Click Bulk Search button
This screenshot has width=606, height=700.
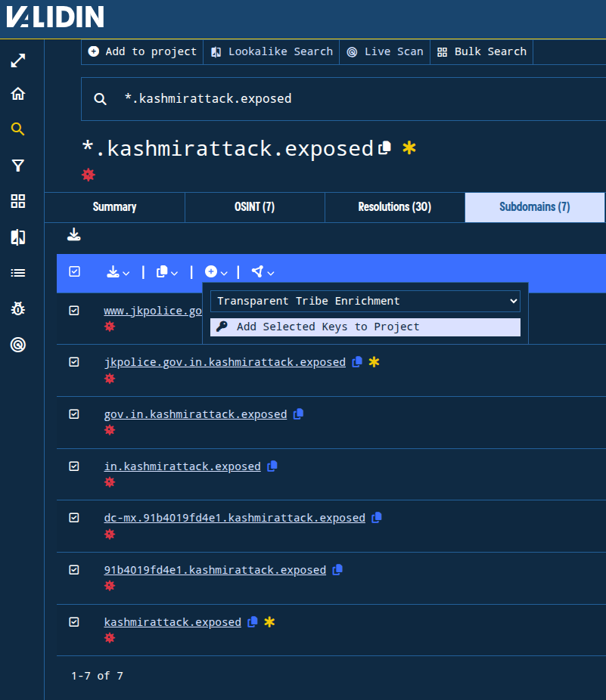coord(481,52)
